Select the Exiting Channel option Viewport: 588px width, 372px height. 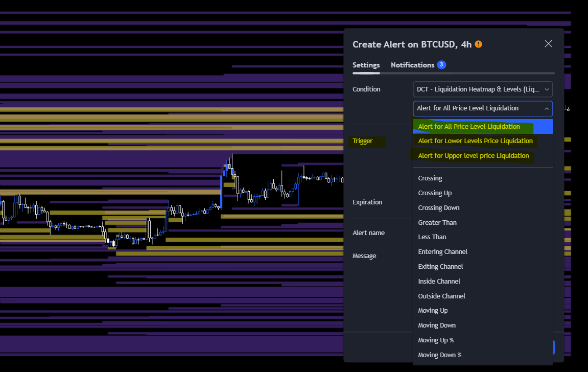[x=440, y=266]
